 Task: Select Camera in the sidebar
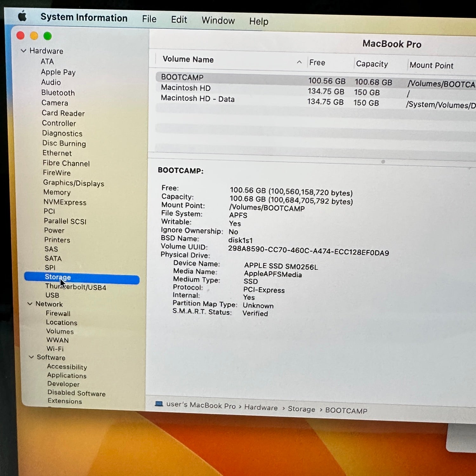coord(55,103)
